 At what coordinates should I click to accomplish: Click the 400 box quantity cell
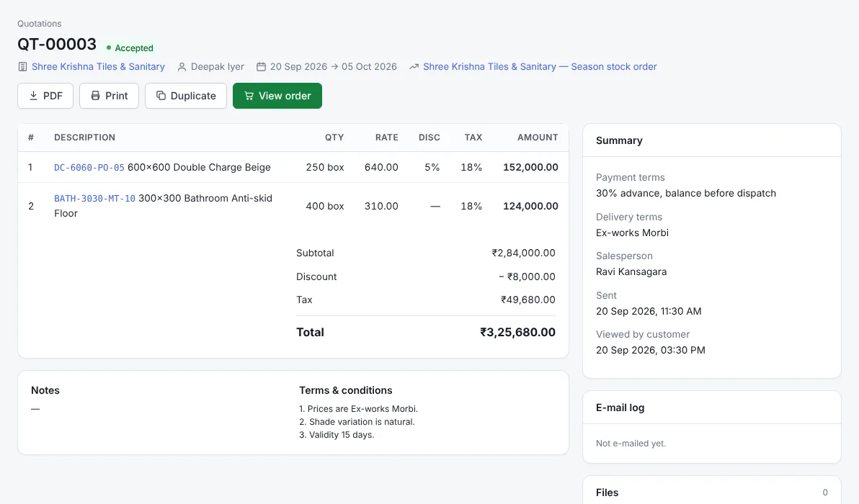coord(325,207)
